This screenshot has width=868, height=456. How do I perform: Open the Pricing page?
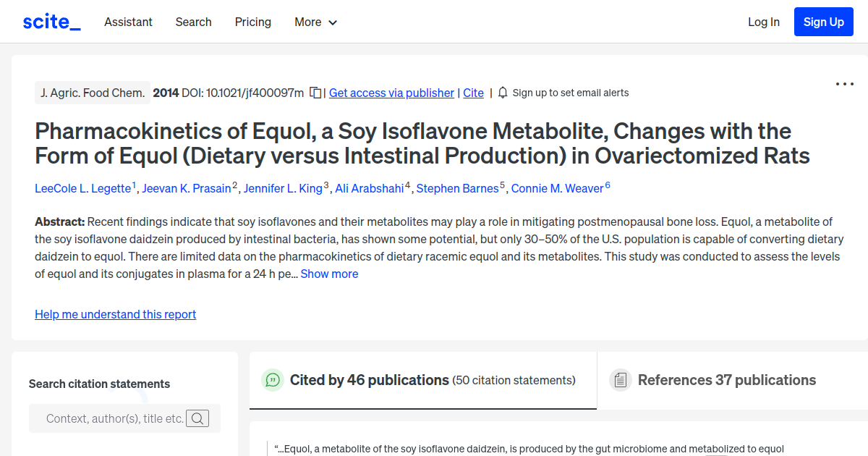(252, 22)
